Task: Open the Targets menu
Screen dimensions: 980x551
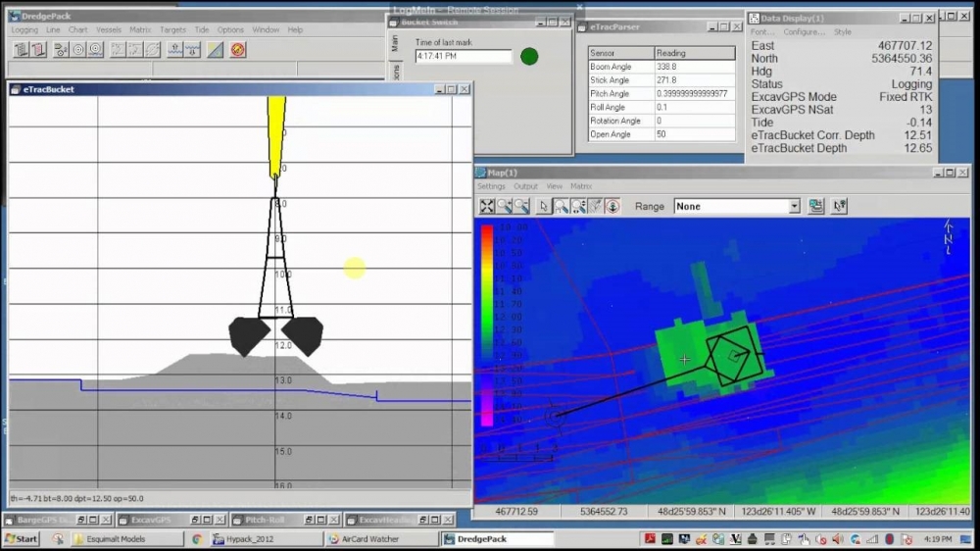Action: coord(172,29)
